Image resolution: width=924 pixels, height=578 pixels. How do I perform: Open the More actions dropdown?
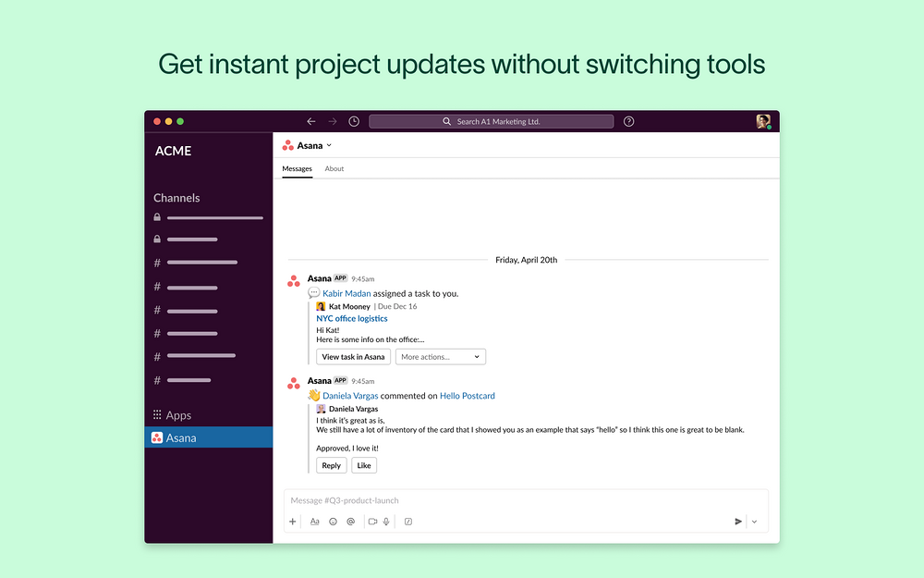click(440, 357)
